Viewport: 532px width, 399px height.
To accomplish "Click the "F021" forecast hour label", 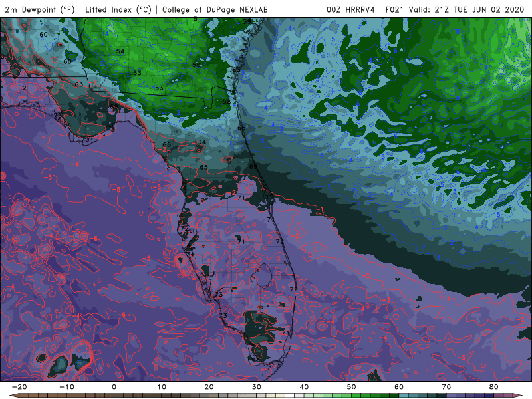I will (x=394, y=9).
